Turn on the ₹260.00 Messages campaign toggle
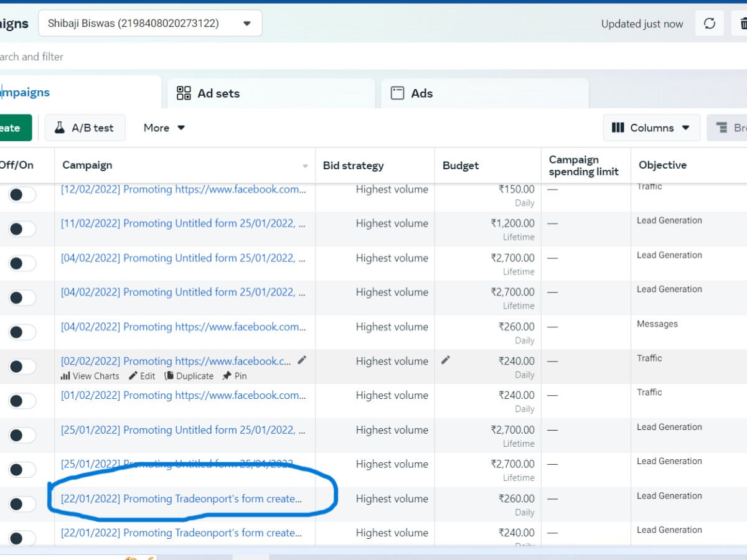 click(x=22, y=332)
